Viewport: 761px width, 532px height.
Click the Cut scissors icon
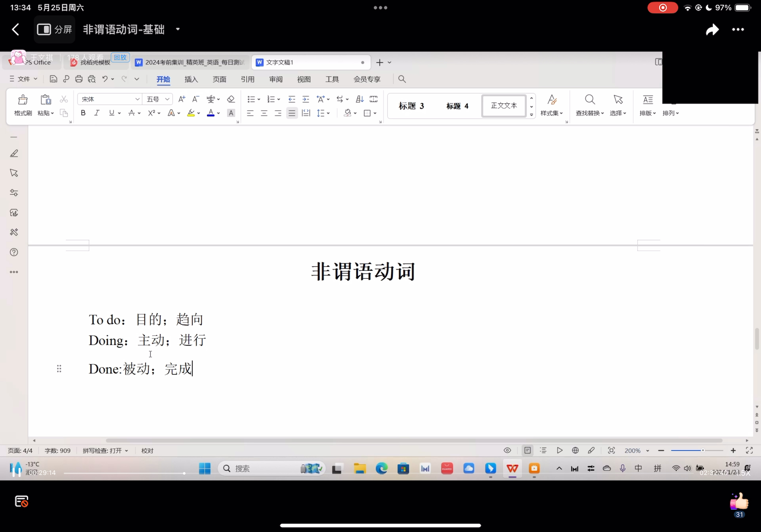(64, 99)
